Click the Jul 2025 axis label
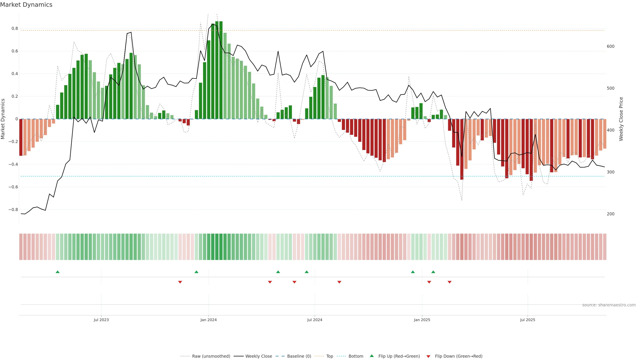The width and height of the screenshot is (644, 362). click(x=527, y=320)
